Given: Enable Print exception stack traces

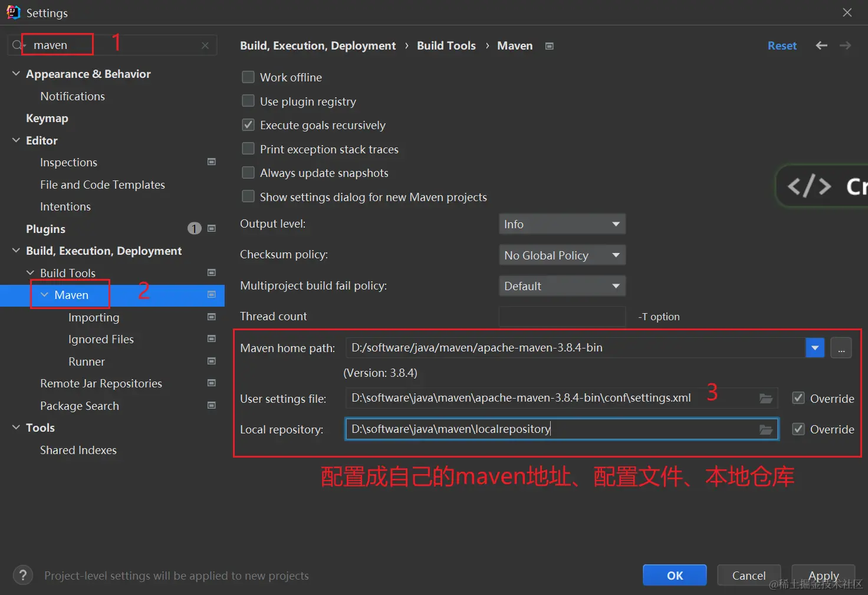Looking at the screenshot, I should pyautogui.click(x=248, y=149).
